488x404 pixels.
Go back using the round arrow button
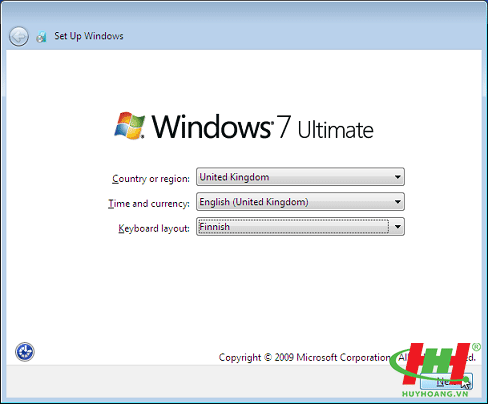[19, 36]
